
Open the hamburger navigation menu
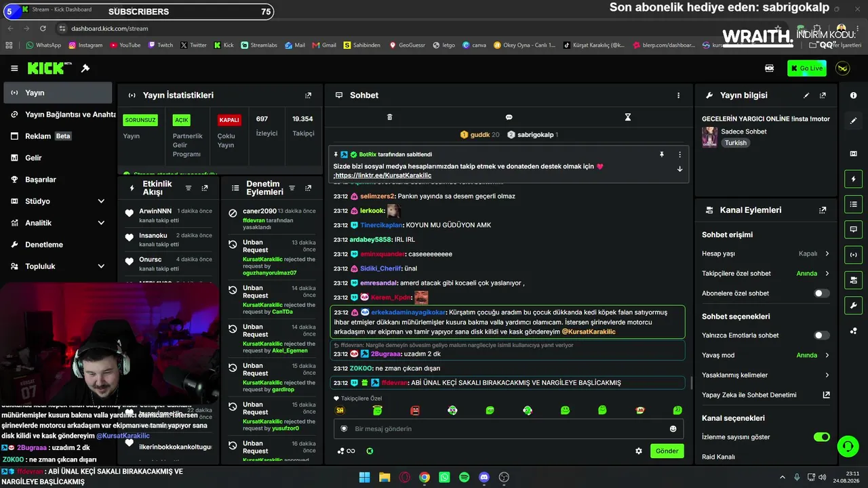coord(14,68)
